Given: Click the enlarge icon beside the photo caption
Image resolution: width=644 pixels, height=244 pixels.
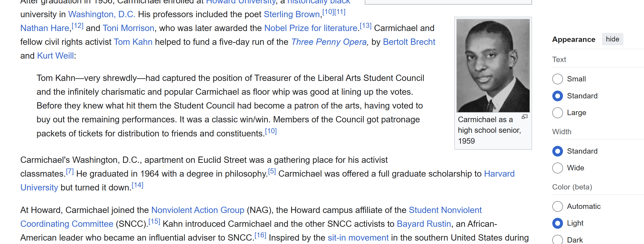Looking at the screenshot, I should [x=524, y=117].
